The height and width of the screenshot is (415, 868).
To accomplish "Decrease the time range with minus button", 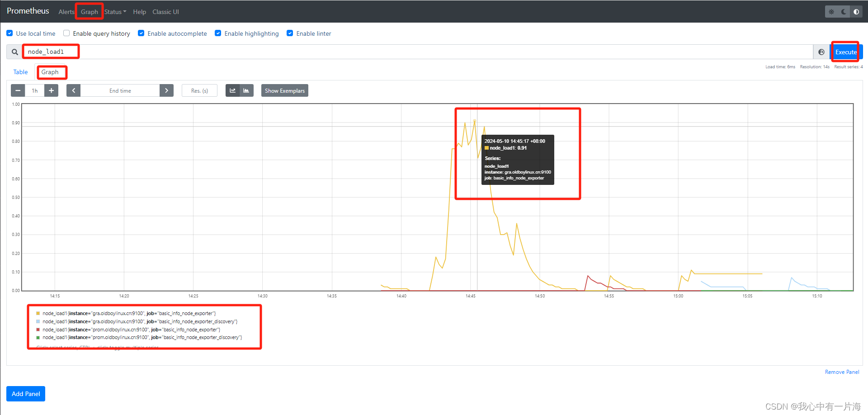I will click(18, 90).
